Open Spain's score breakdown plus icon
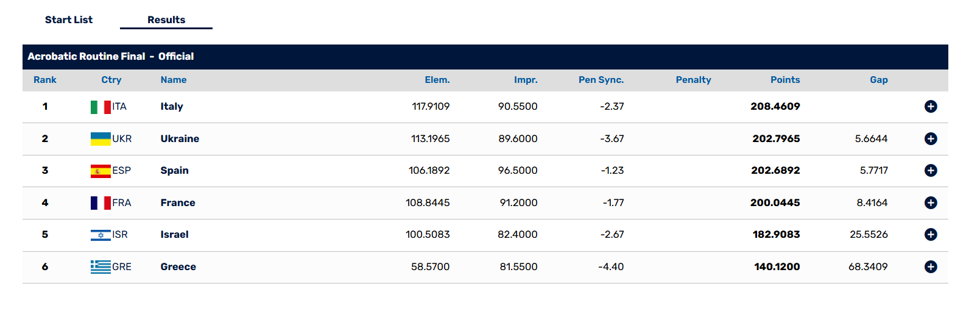 931,171
